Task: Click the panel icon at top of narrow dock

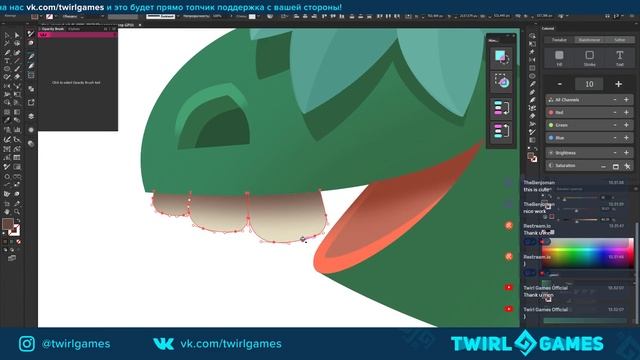Action: click(31, 34)
